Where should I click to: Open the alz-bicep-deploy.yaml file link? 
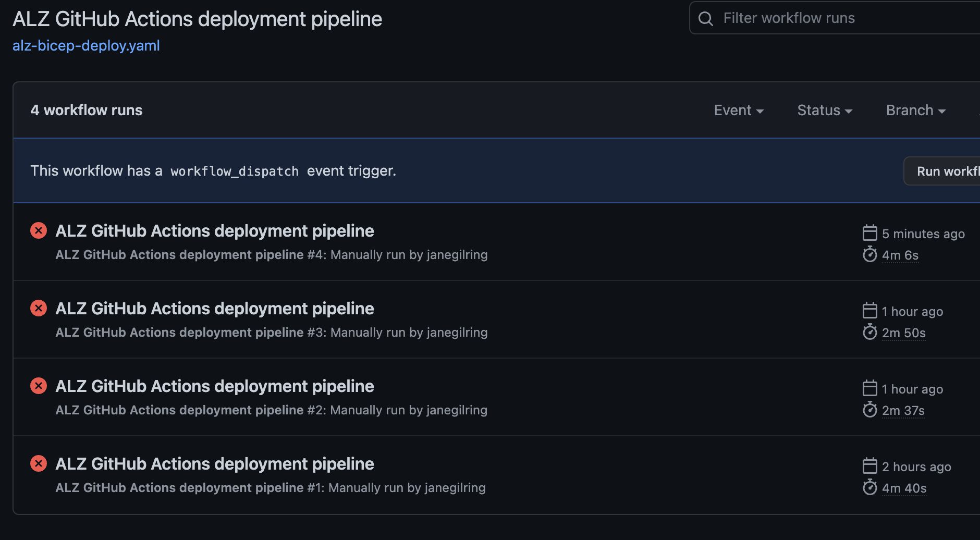coord(86,46)
